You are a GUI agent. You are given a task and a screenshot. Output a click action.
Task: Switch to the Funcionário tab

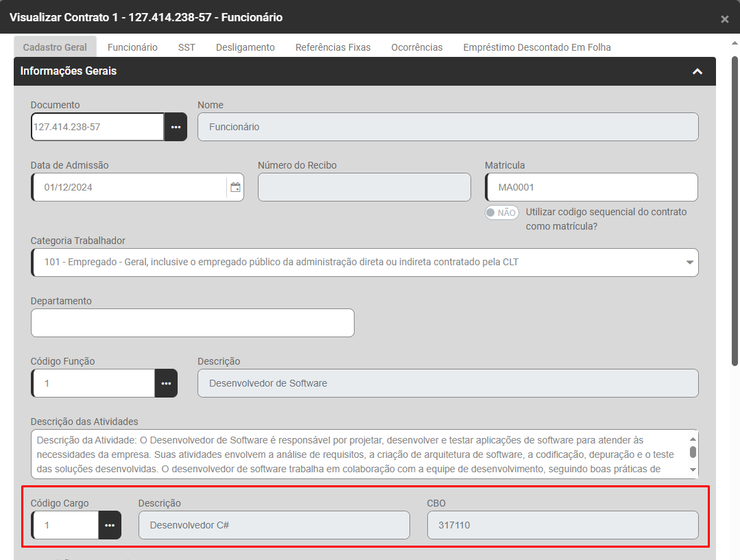132,47
